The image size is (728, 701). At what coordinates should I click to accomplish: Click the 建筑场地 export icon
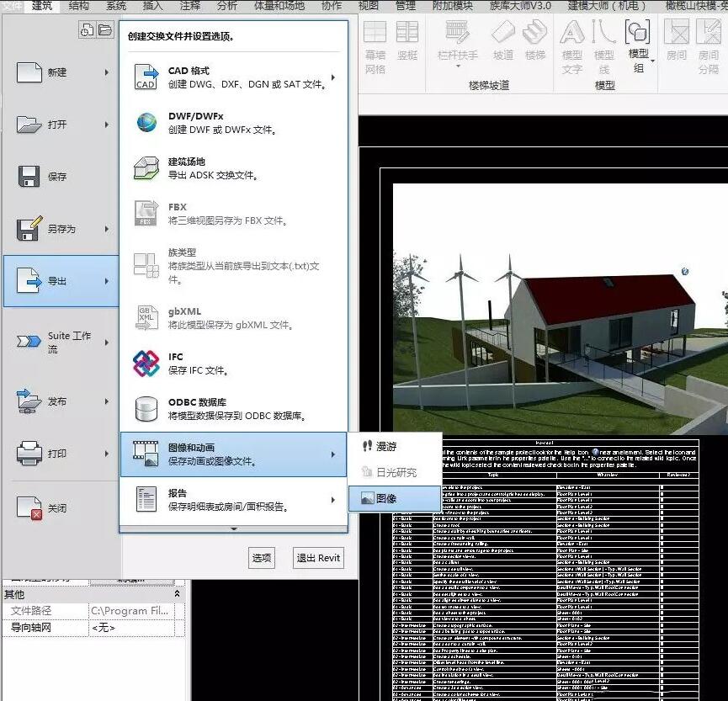(146, 167)
